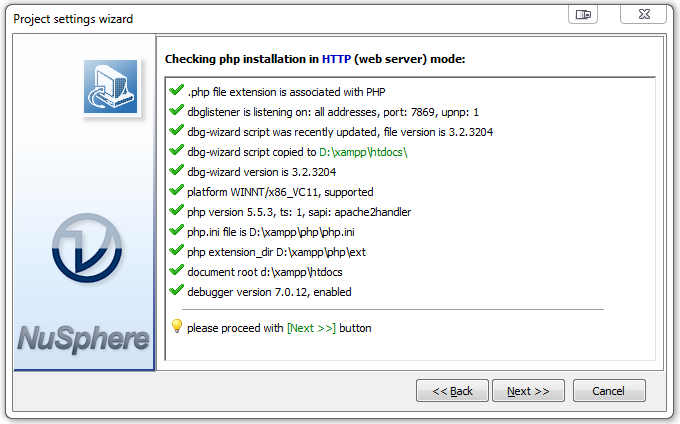The width and height of the screenshot is (680, 424).
Task: Click the checkmark next to dbglistener status
Action: pyautogui.click(x=177, y=111)
